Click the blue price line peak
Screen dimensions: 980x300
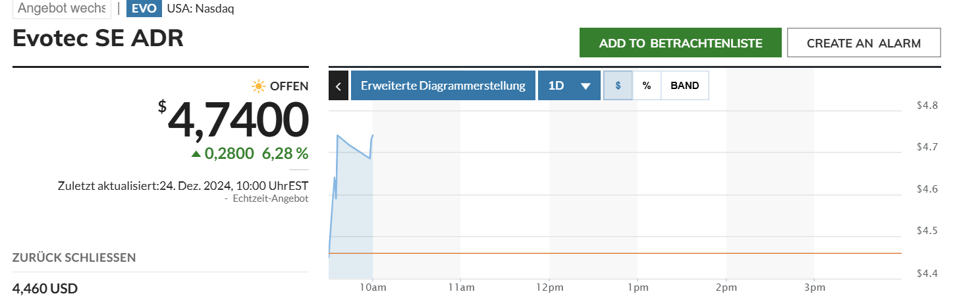(338, 135)
